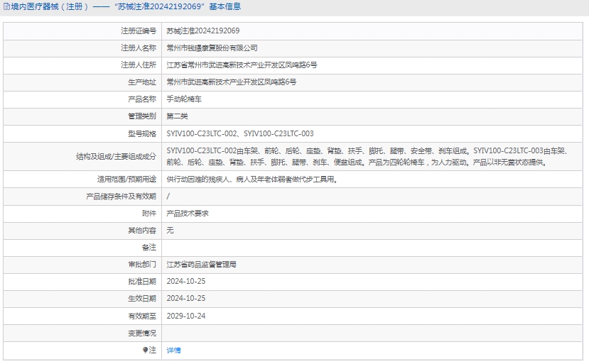Click attachment value 产品技术要求

pos(188,214)
